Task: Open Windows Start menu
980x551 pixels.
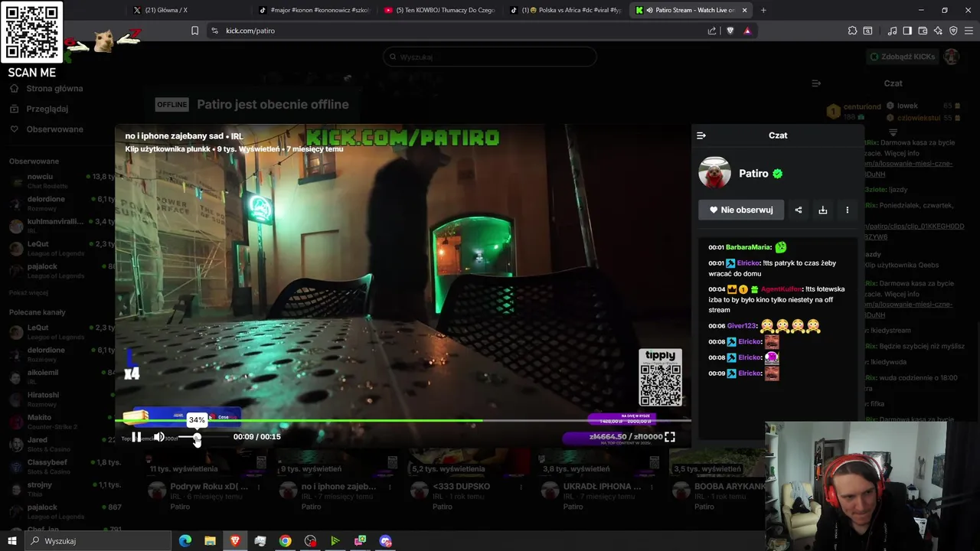Action: click(x=11, y=541)
